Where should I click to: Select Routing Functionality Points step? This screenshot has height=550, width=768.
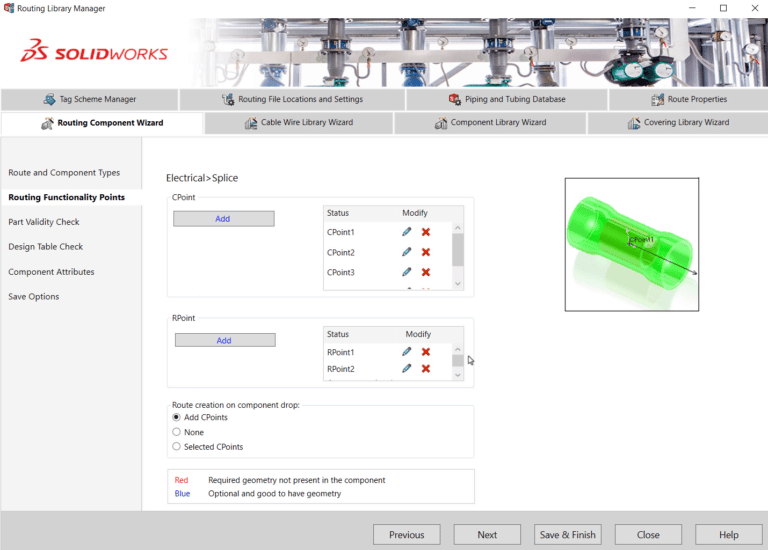click(67, 197)
